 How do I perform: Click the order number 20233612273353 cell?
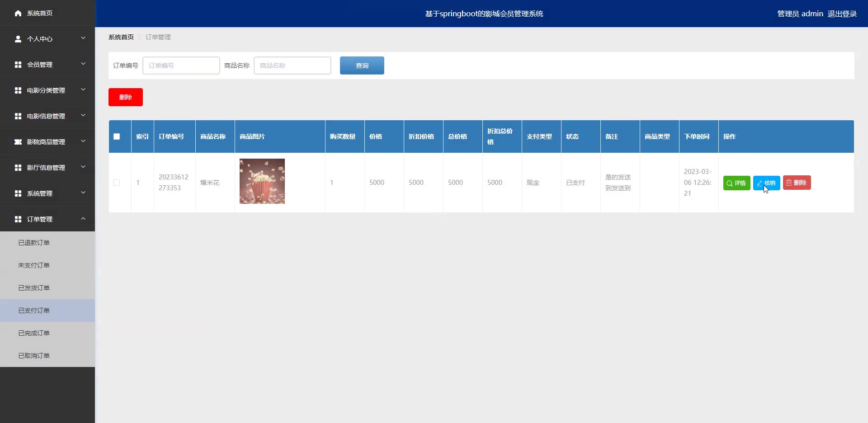[174, 183]
